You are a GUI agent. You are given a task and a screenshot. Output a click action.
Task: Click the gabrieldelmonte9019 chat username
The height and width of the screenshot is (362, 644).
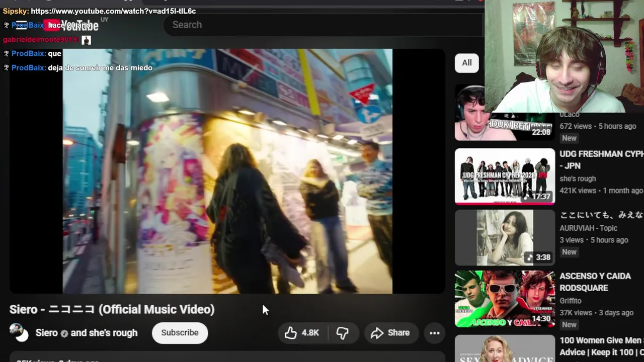click(x=40, y=39)
